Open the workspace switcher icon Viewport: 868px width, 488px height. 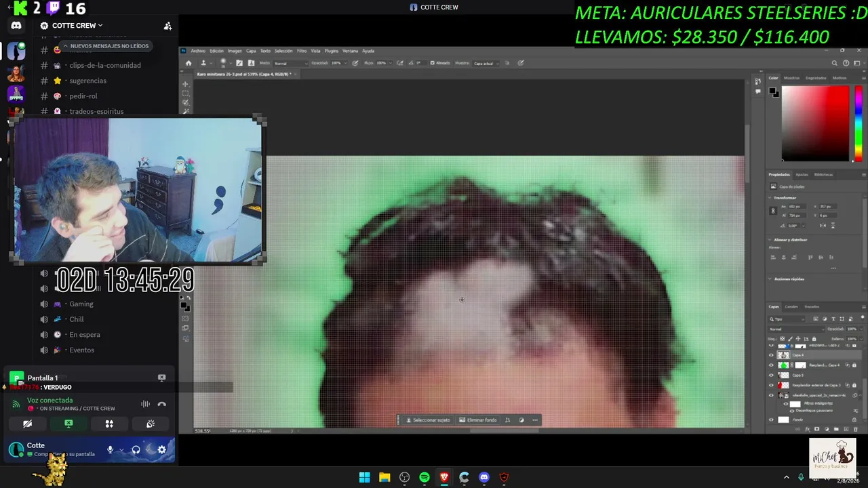[856, 63]
